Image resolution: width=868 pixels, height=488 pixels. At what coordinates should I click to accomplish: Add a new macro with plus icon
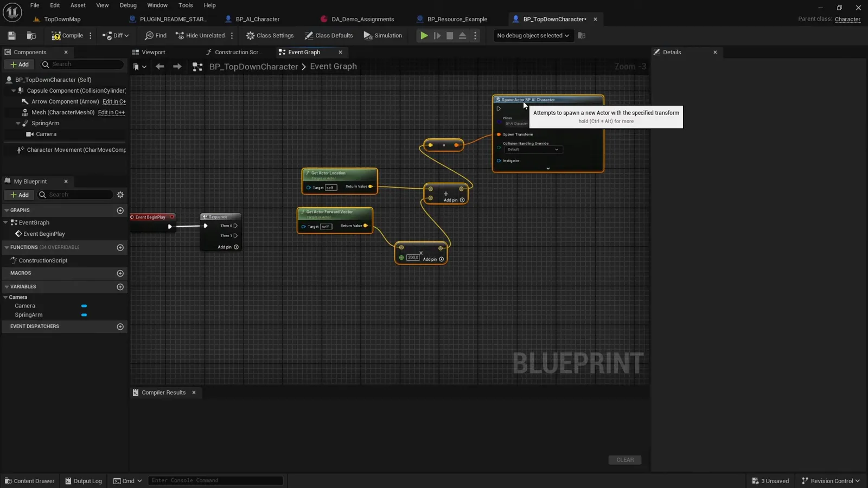coord(120,273)
